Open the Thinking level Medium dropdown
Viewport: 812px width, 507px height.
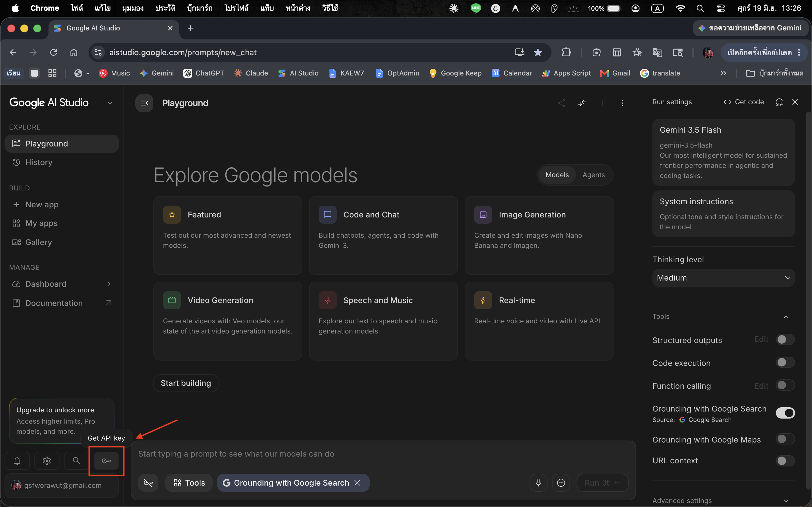tap(723, 278)
